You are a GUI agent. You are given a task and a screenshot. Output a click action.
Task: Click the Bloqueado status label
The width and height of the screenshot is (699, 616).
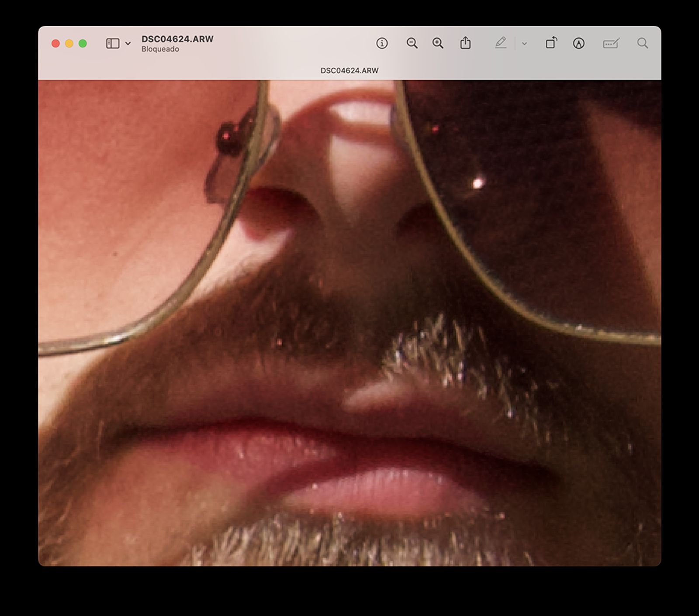tap(160, 49)
